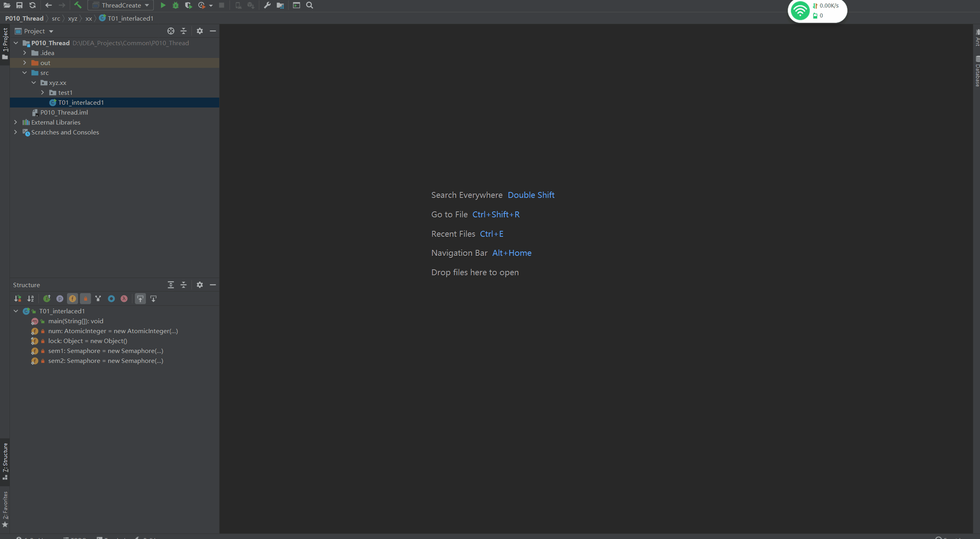This screenshot has height=539, width=980.
Task: Toggle showing fields in Structure panel
Action: pyautogui.click(x=73, y=298)
